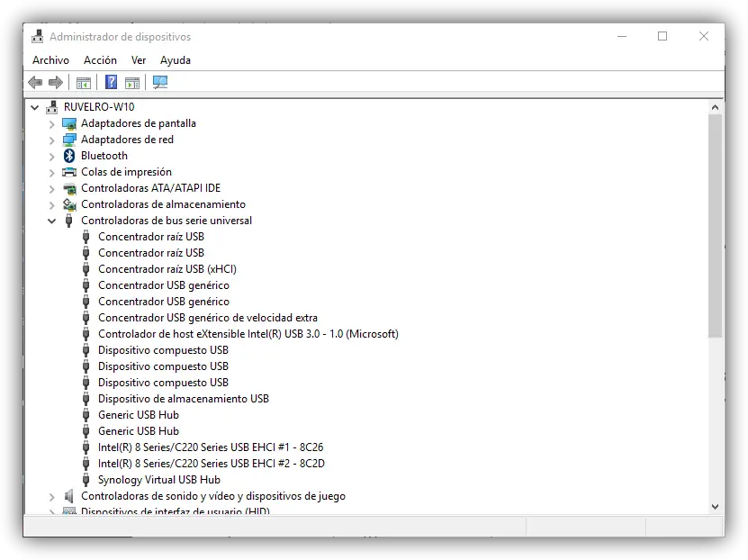Select Controlador de host eXtensible Intel(R) USB 3.0

[248, 334]
